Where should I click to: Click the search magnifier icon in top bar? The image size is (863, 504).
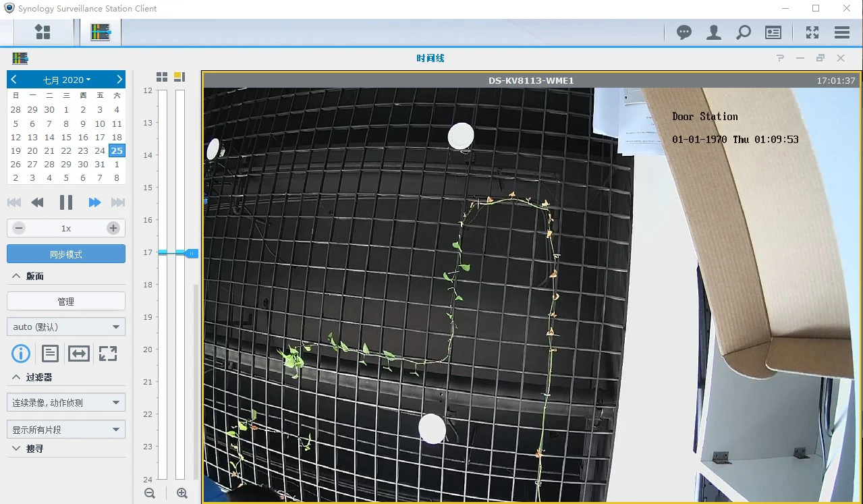(743, 32)
